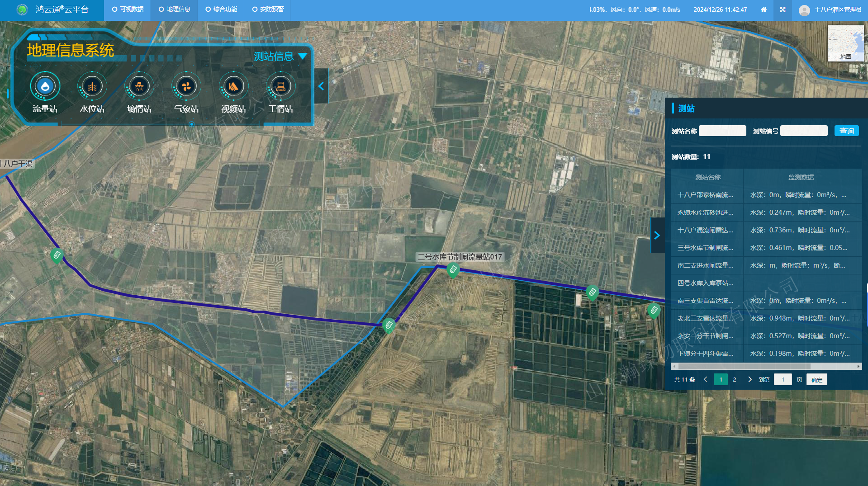Click the 查询 search button

tap(846, 131)
